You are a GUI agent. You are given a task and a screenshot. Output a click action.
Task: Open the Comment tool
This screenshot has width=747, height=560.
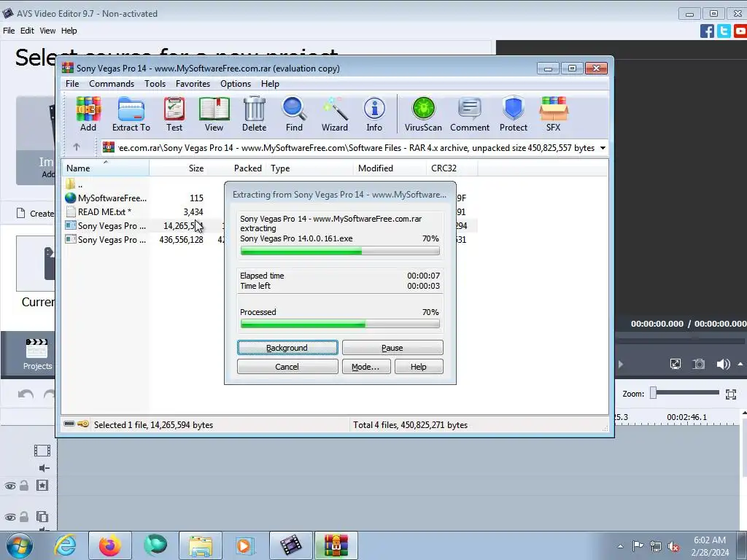tap(470, 114)
